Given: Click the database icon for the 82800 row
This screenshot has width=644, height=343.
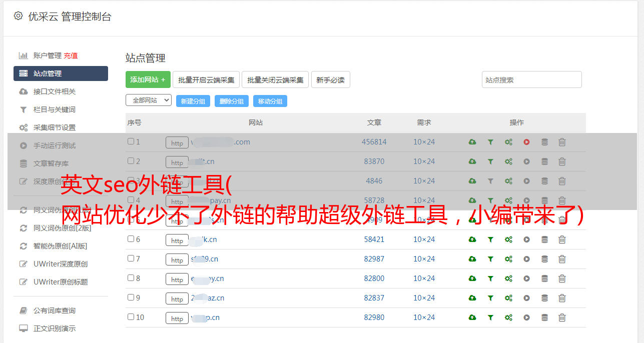Looking at the screenshot, I should click(544, 278).
